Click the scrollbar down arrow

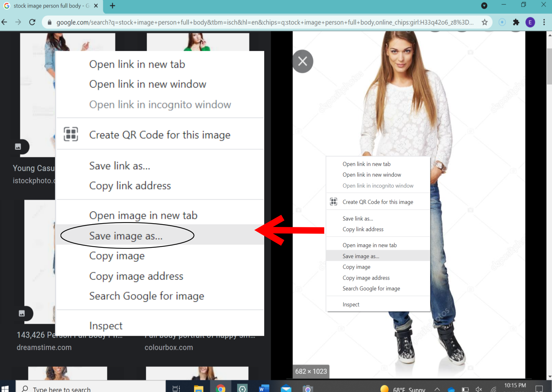(x=549, y=377)
